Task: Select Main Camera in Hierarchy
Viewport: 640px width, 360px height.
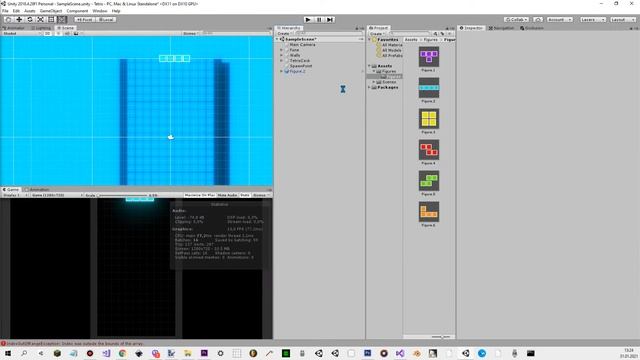Action: point(302,44)
